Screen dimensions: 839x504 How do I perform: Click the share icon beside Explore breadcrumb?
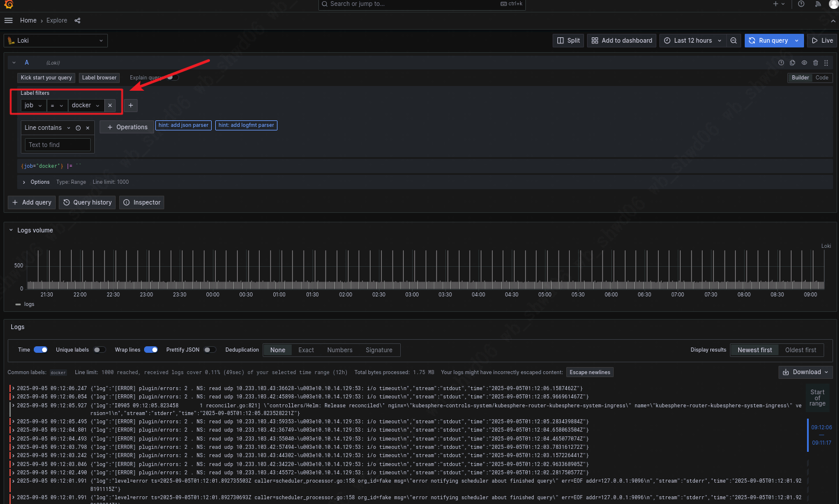pos(78,20)
